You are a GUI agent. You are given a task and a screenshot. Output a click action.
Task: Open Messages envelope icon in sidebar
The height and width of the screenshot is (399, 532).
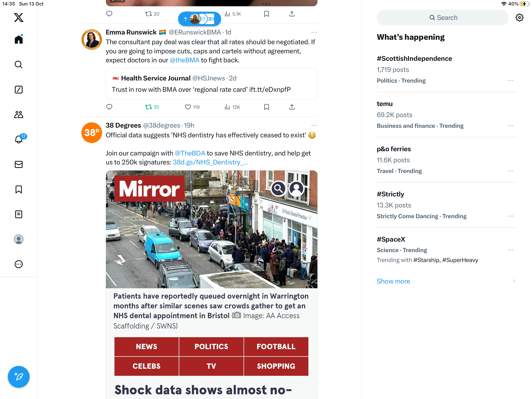18,164
